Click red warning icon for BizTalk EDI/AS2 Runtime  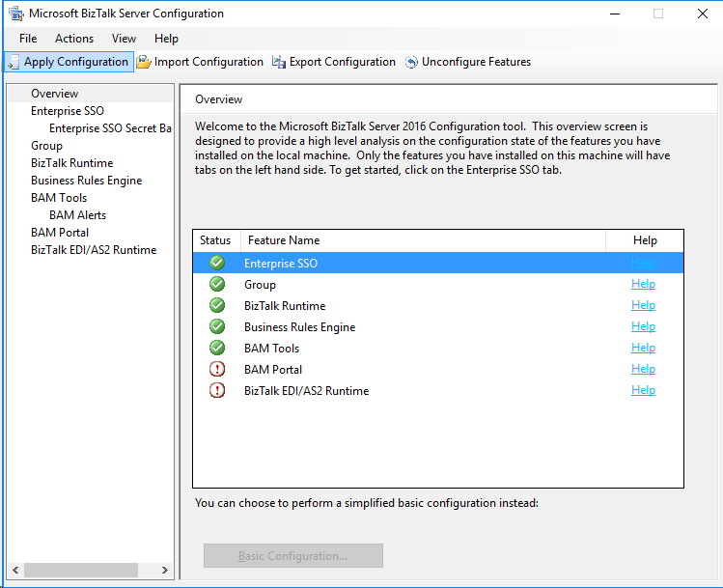tap(217, 390)
